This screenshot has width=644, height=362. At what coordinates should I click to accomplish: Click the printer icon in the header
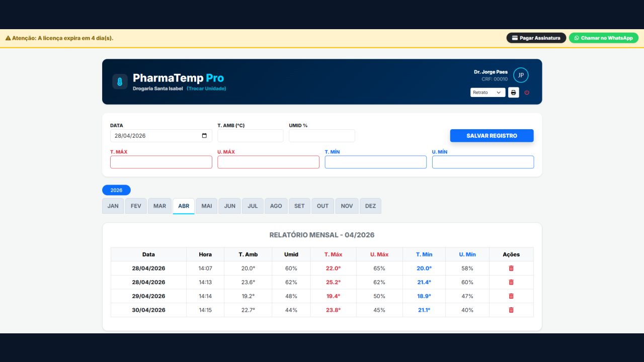coord(514,93)
